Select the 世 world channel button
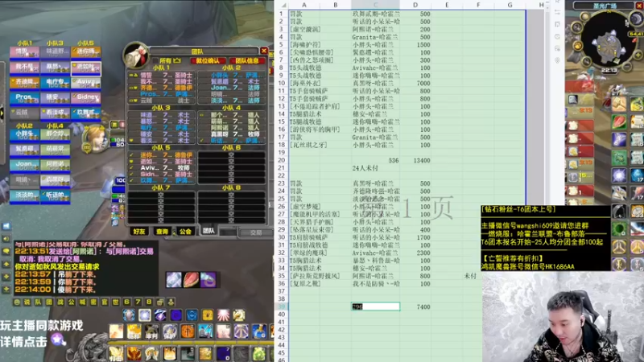The height and width of the screenshot is (362, 644). coord(116,302)
